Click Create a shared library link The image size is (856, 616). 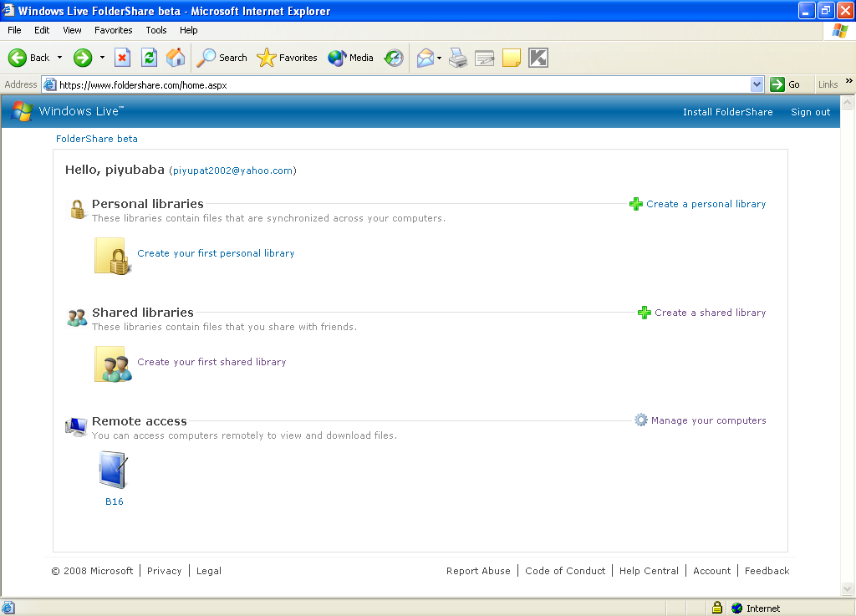[x=711, y=313]
